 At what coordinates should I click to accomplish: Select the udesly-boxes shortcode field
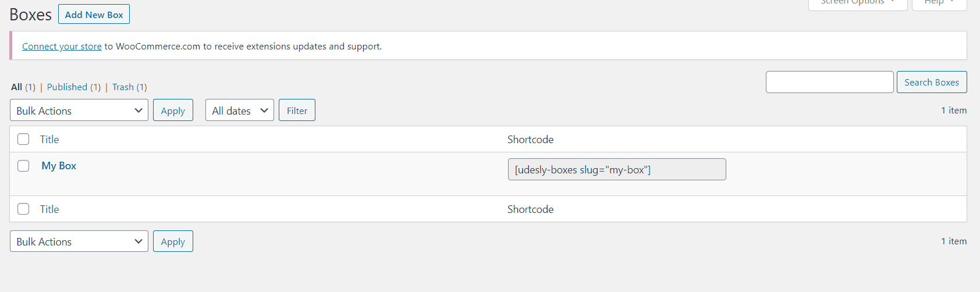click(x=617, y=169)
